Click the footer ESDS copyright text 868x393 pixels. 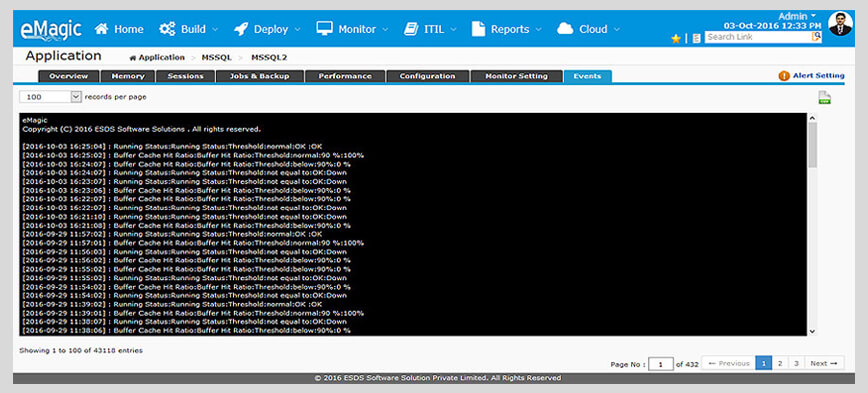438,378
